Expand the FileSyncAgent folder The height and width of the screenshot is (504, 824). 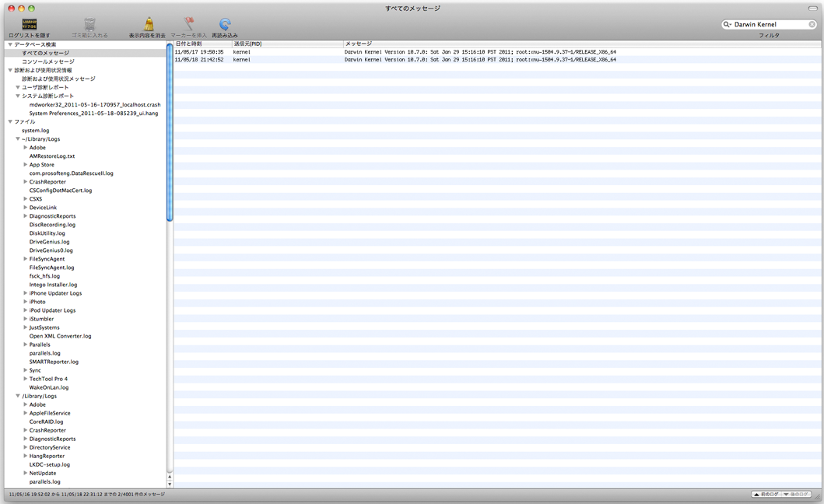pos(25,258)
